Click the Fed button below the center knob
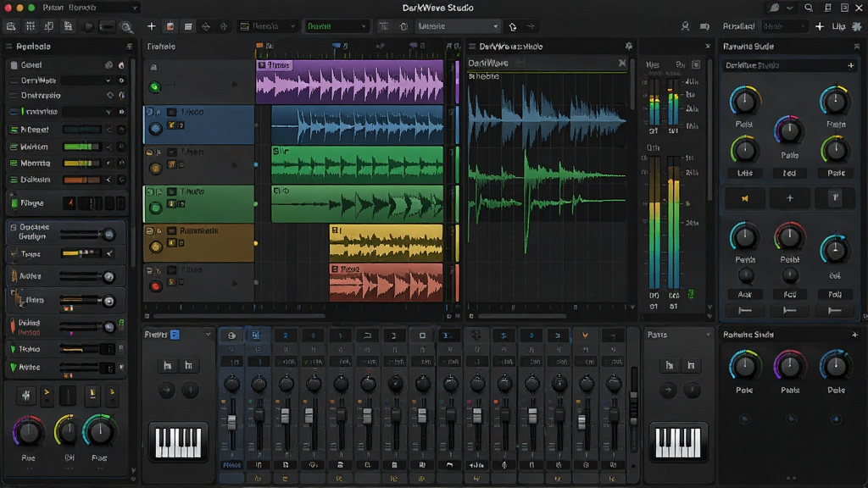868x488 pixels. click(790, 173)
